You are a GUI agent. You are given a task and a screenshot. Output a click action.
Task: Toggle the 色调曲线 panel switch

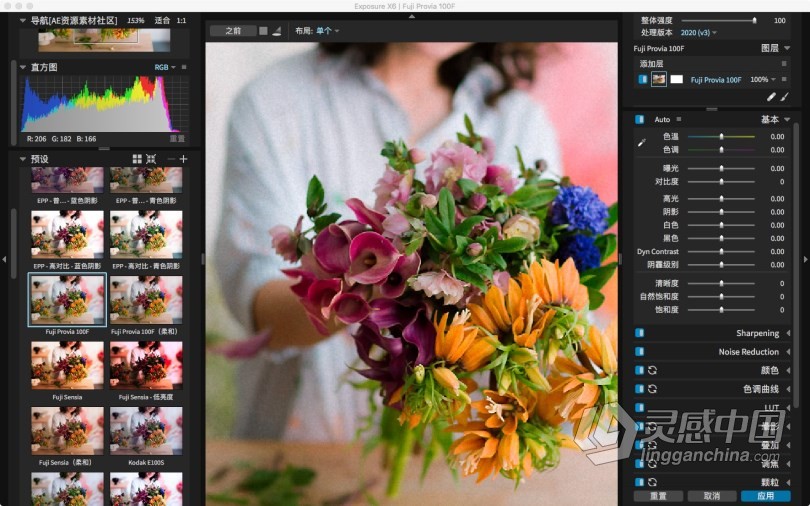[640, 389]
